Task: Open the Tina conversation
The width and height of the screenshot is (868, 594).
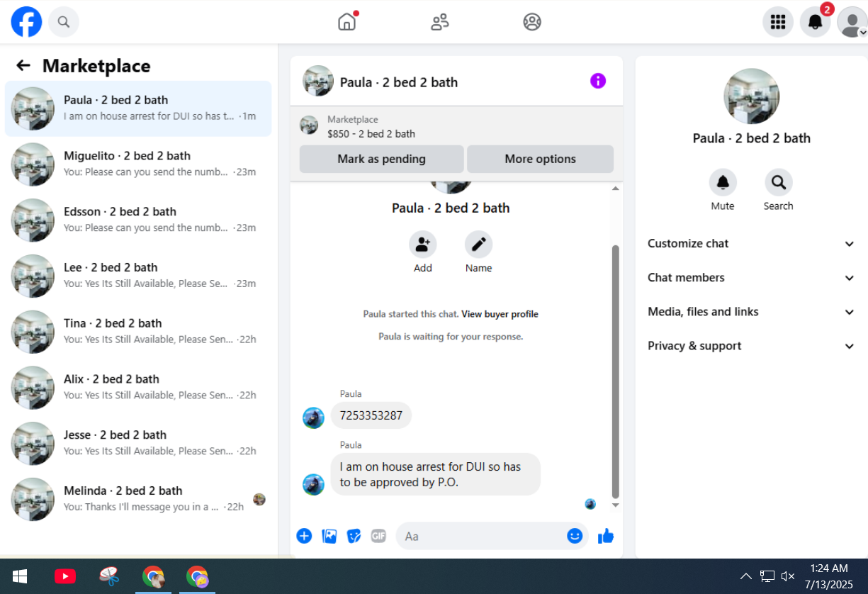Action: 138,331
